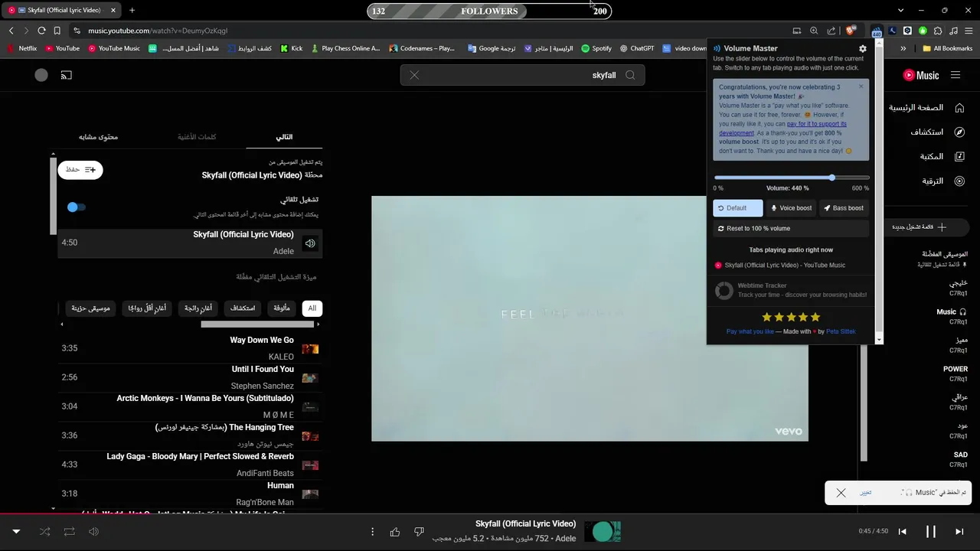Click the share page icon in address bar
This screenshot has width=980, height=551.
pyautogui.click(x=831, y=31)
